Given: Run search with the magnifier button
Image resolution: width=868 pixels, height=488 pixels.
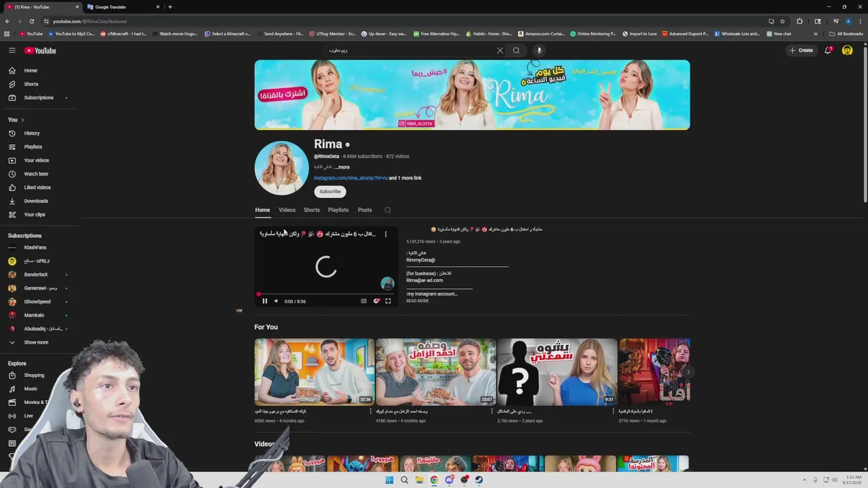Looking at the screenshot, I should (516, 50).
